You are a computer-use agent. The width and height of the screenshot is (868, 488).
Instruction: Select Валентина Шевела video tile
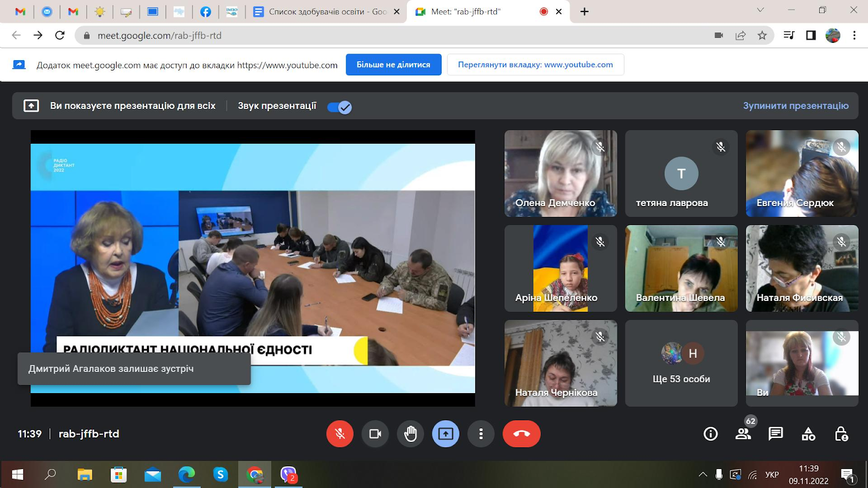[x=681, y=268]
